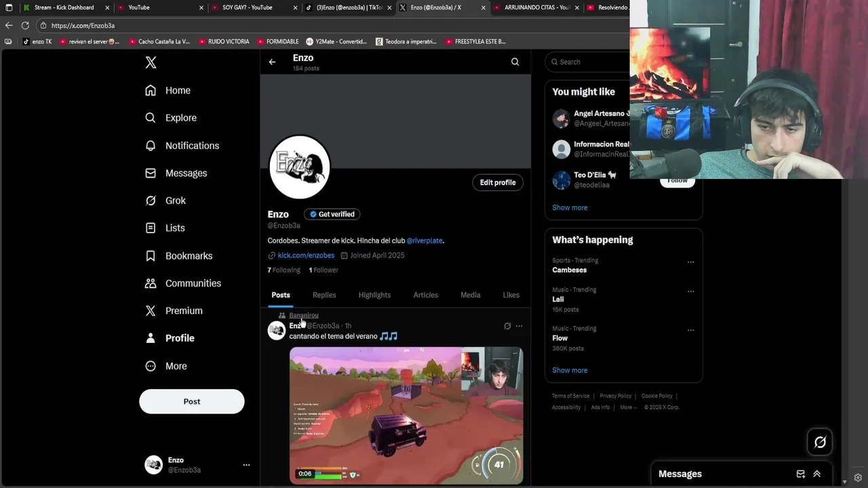Click Show more under What's happening
This screenshot has height=488, width=868.
point(570,370)
